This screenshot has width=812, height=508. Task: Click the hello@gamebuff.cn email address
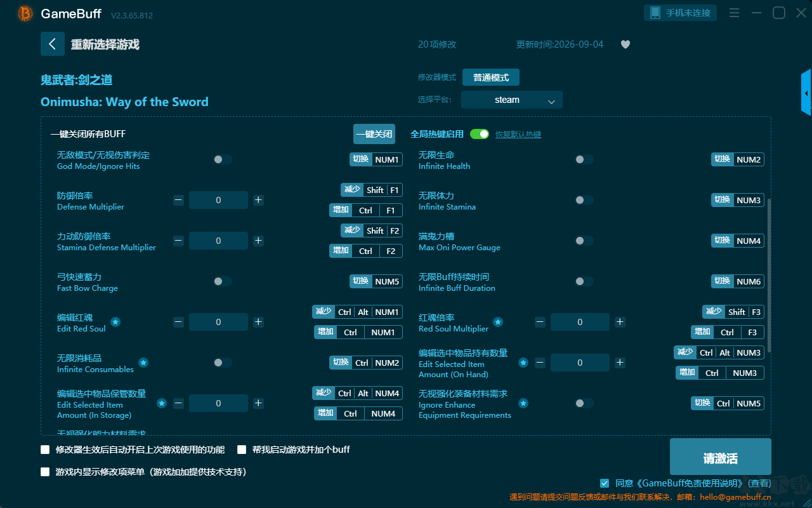pyautogui.click(x=736, y=497)
